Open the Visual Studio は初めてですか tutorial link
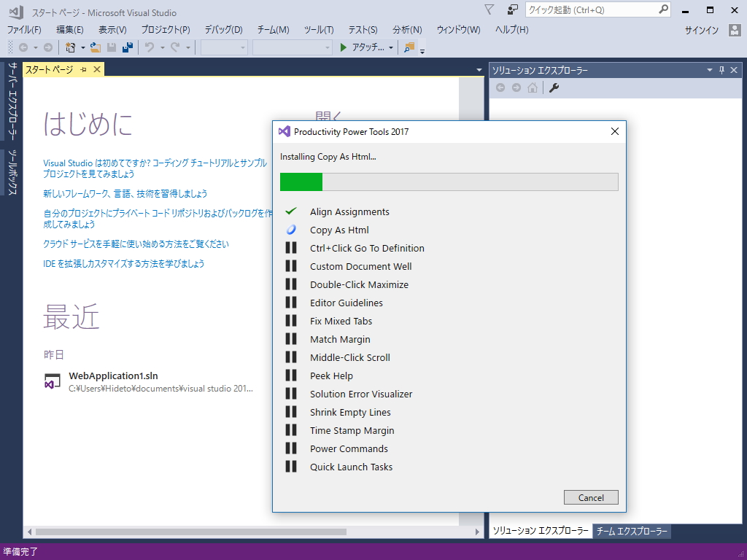 155,168
